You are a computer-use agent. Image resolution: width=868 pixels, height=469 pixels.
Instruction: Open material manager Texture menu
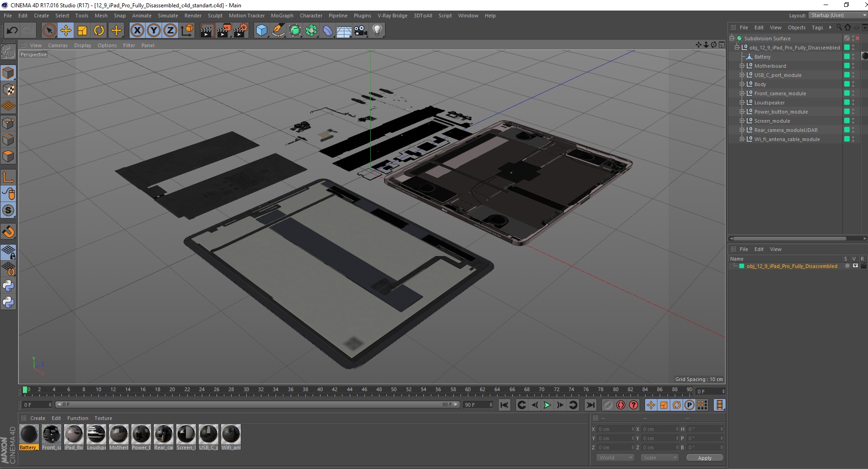click(103, 418)
